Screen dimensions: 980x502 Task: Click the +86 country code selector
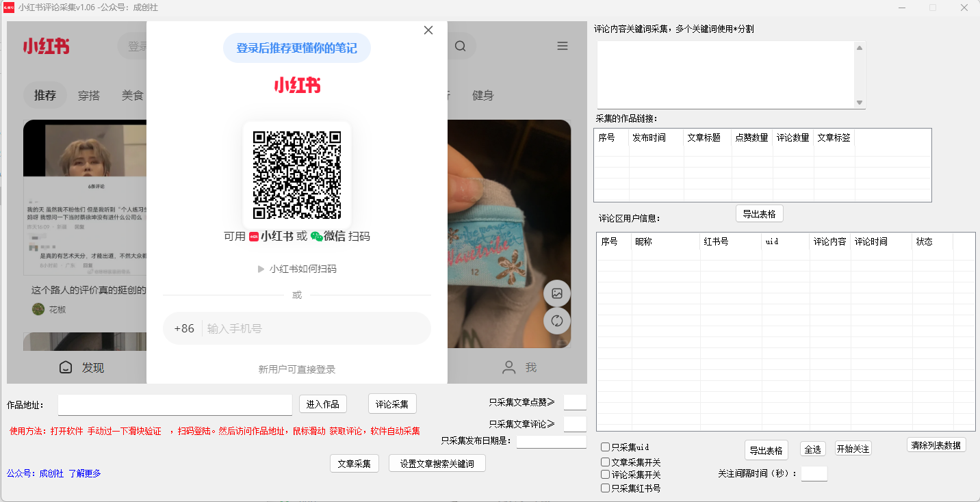(184, 328)
